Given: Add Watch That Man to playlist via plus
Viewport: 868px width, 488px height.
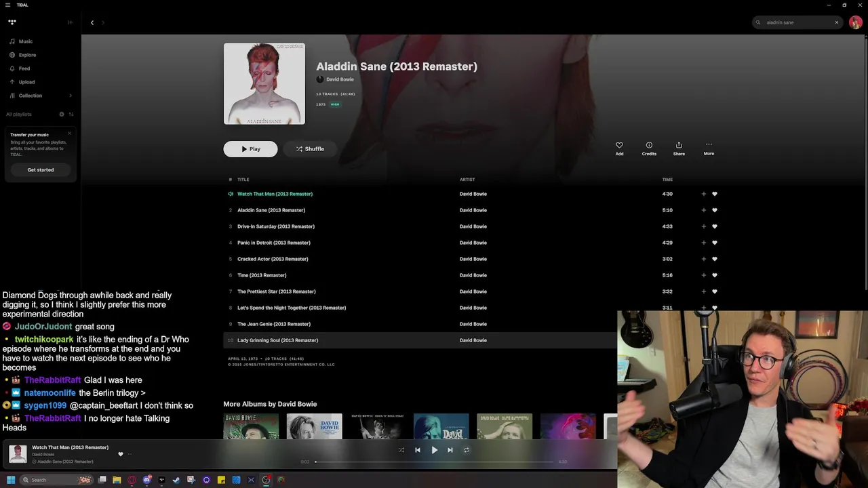Looking at the screenshot, I should pos(703,194).
